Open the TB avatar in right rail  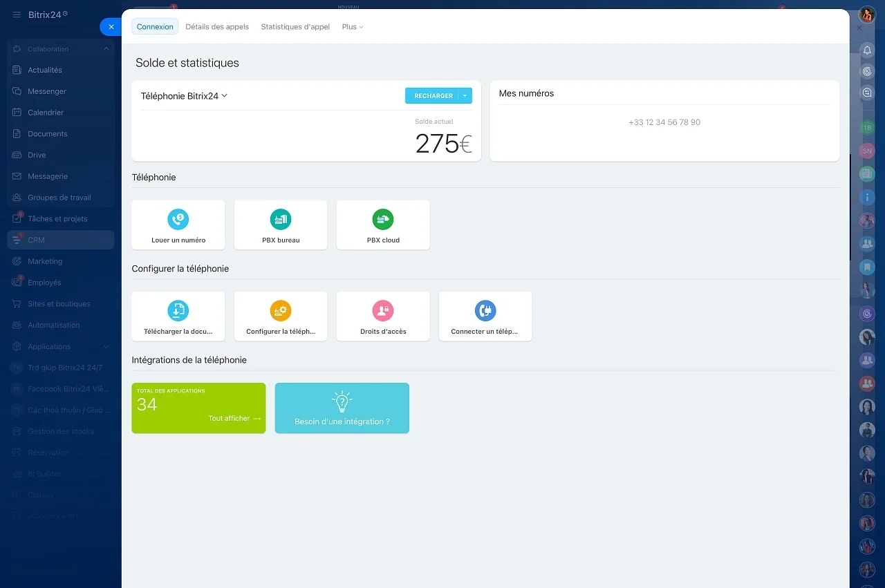867,128
